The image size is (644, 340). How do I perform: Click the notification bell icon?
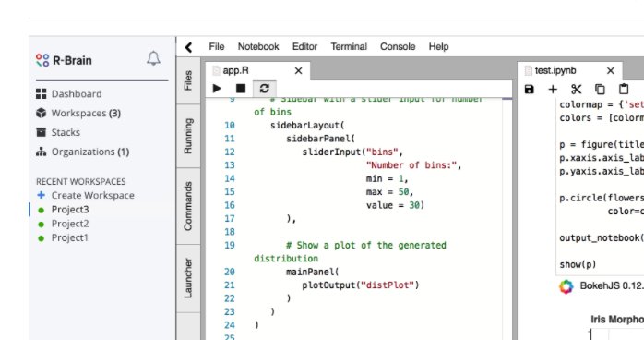pyautogui.click(x=153, y=58)
